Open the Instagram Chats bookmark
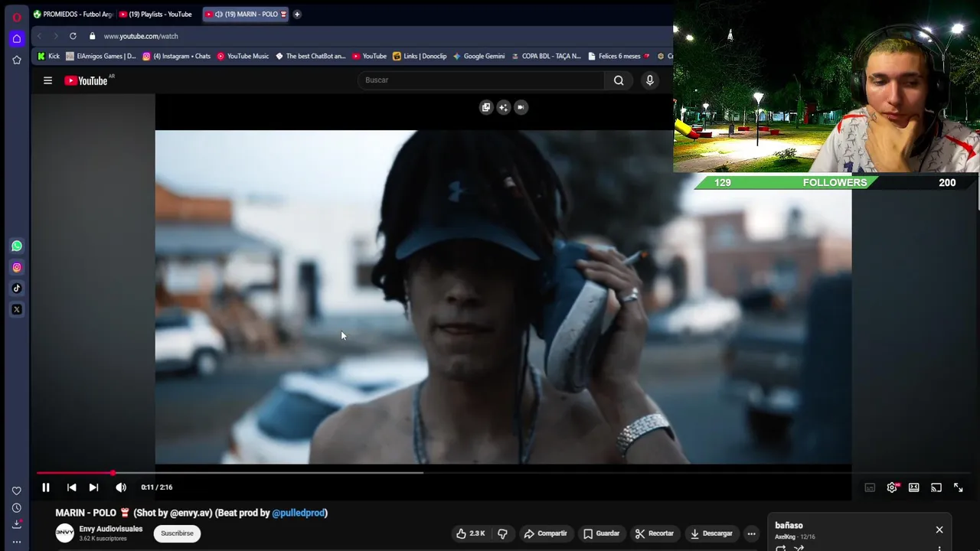Viewport: 980px width, 551px height. pyautogui.click(x=176, y=56)
